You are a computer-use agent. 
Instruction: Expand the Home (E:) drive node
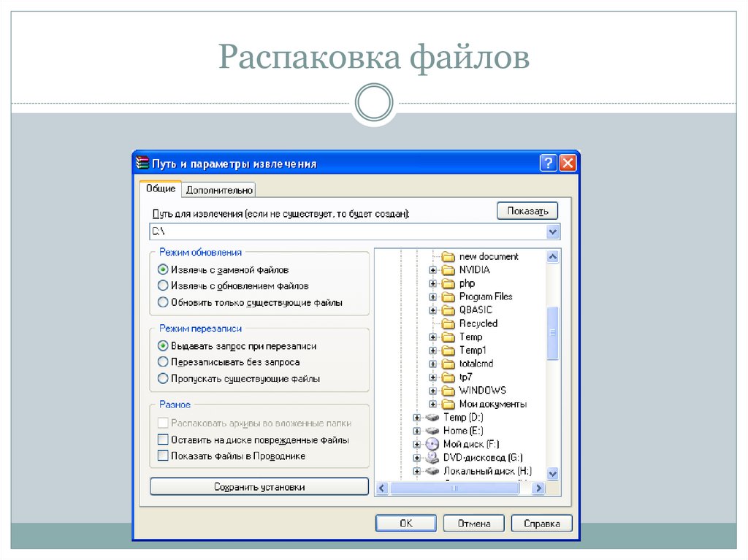pos(416,431)
